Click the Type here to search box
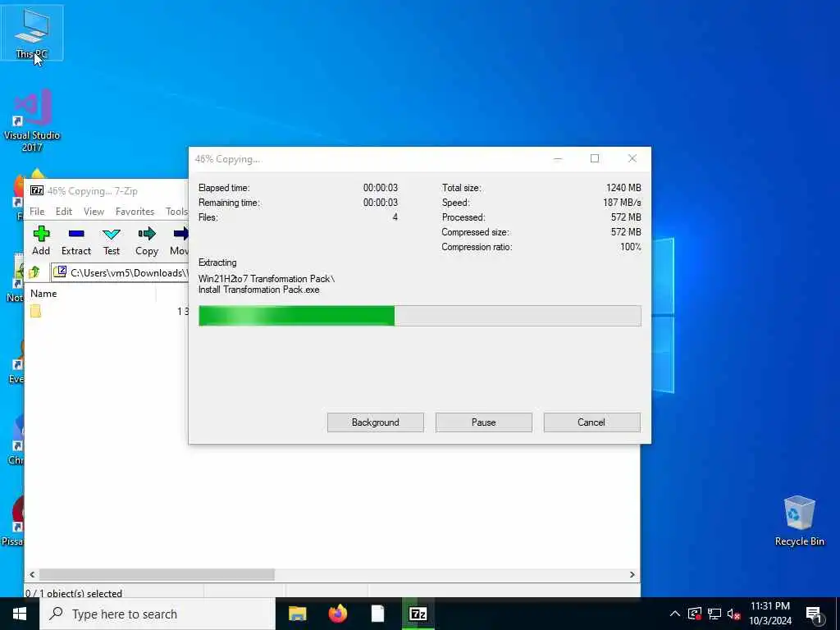This screenshot has width=840, height=630. tap(157, 614)
